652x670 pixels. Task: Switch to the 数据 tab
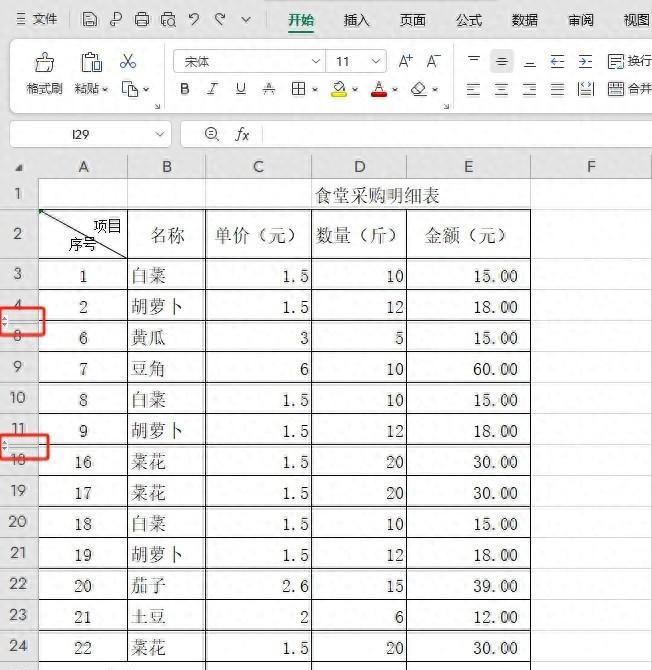tap(525, 20)
